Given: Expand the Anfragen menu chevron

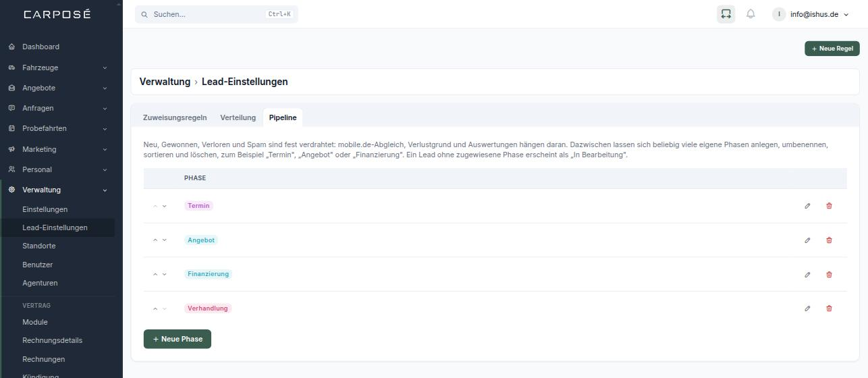Looking at the screenshot, I should click(x=105, y=108).
